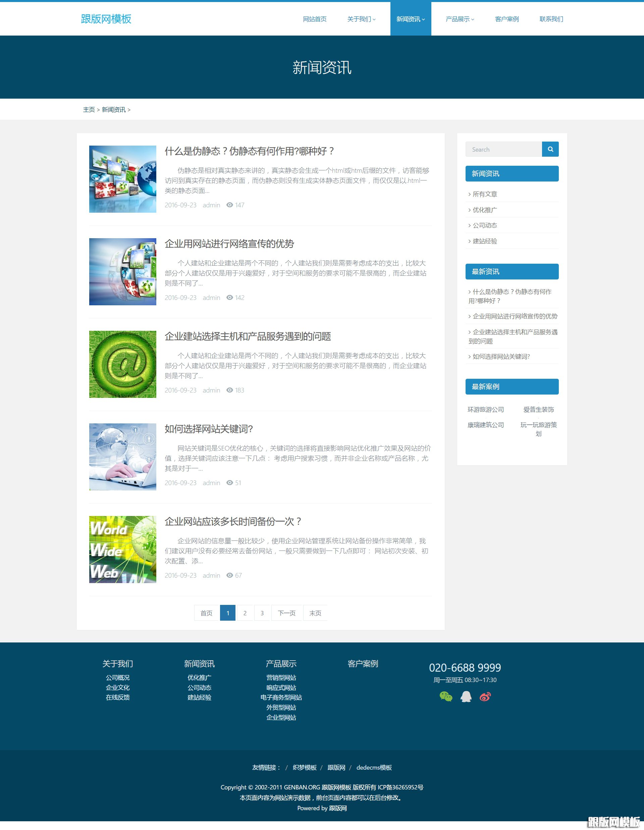The image size is (644, 830).
Task: Select 联系我们 in the navigation bar
Action: tap(551, 19)
